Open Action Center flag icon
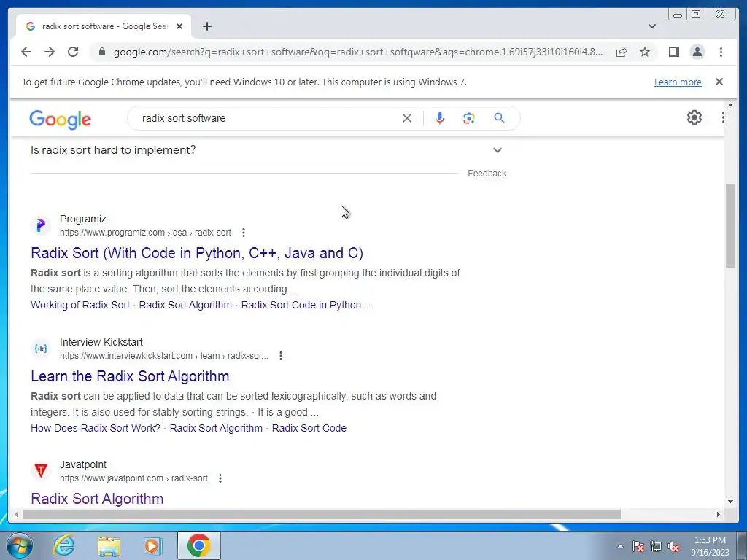The width and height of the screenshot is (747, 560). point(638,546)
